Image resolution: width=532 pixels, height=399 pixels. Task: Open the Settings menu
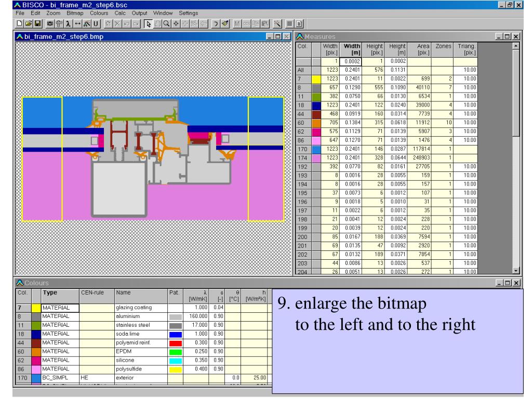pos(188,13)
